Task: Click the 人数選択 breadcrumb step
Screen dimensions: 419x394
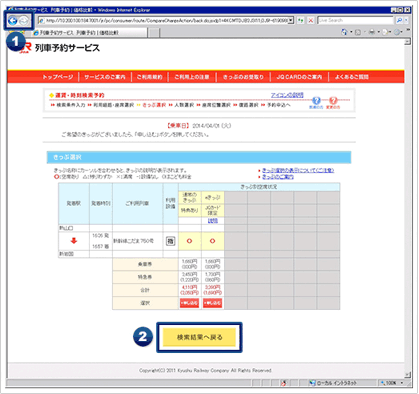Action: (184, 105)
